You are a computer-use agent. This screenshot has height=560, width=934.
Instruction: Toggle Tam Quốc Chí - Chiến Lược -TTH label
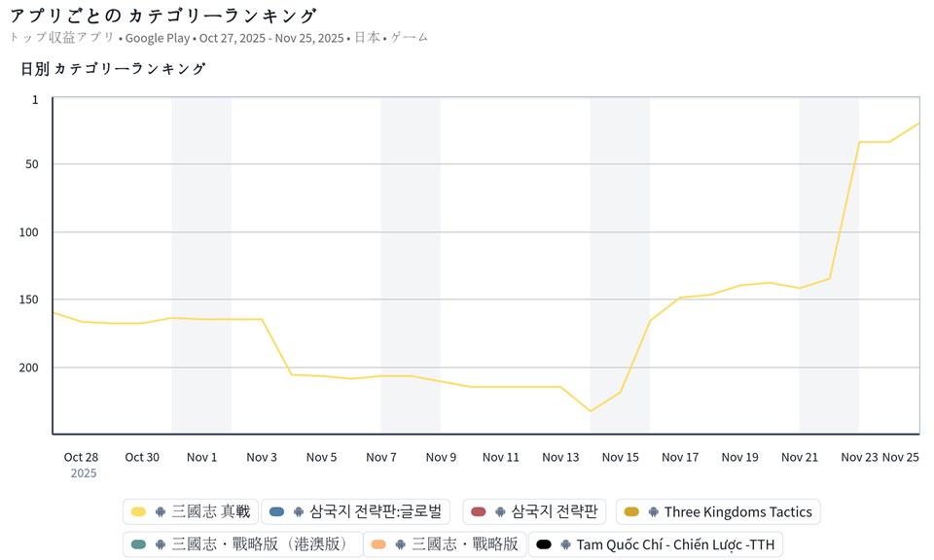point(675,544)
